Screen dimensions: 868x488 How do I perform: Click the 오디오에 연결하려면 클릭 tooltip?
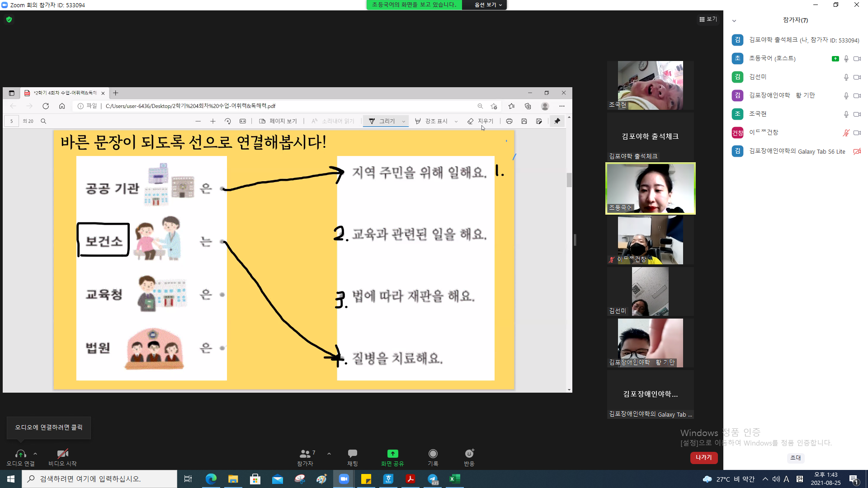coord(49,427)
